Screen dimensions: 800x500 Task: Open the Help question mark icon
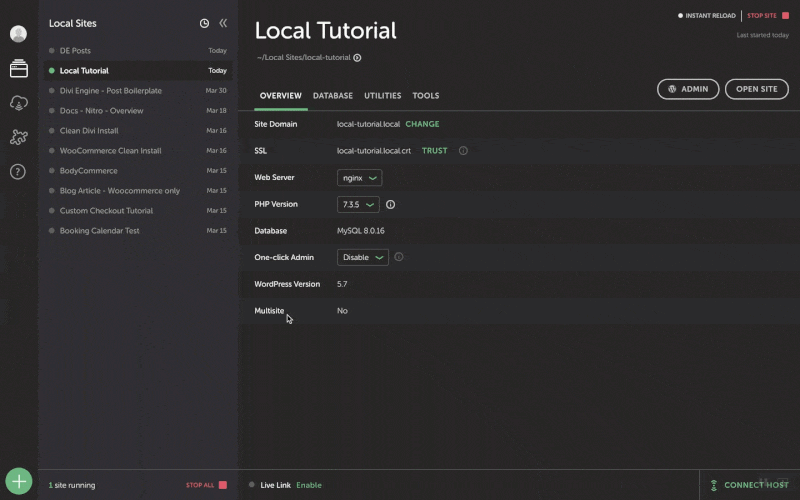[18, 171]
